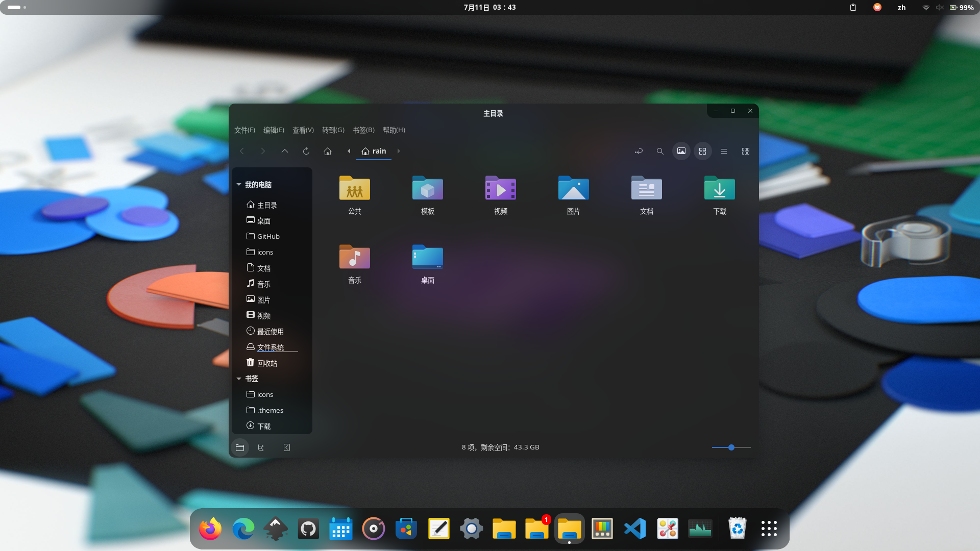Image resolution: width=980 pixels, height=551 pixels.
Task: Refresh the current folder
Action: pos(306,151)
